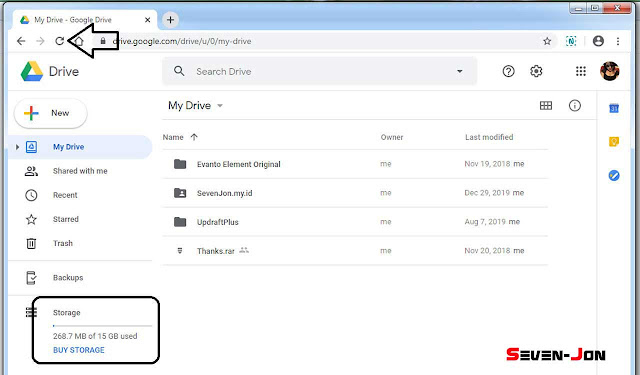Select the SevenJon.my.id shared folder
The height and width of the screenshot is (375, 640).
click(x=355, y=193)
